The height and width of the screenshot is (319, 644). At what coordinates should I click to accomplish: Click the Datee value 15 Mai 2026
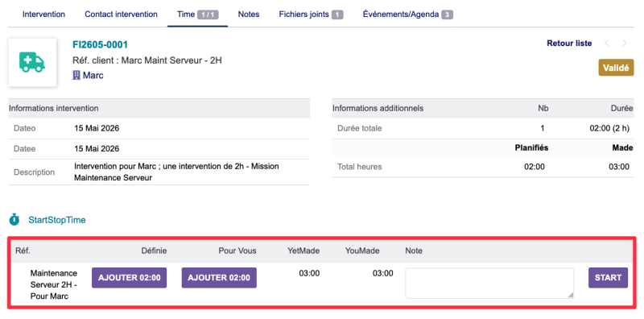click(x=97, y=148)
